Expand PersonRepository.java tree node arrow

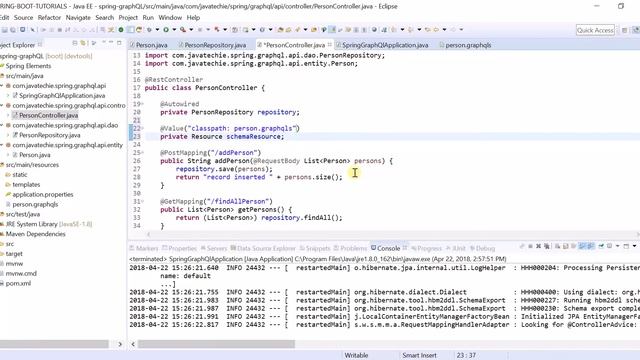coord(8,135)
